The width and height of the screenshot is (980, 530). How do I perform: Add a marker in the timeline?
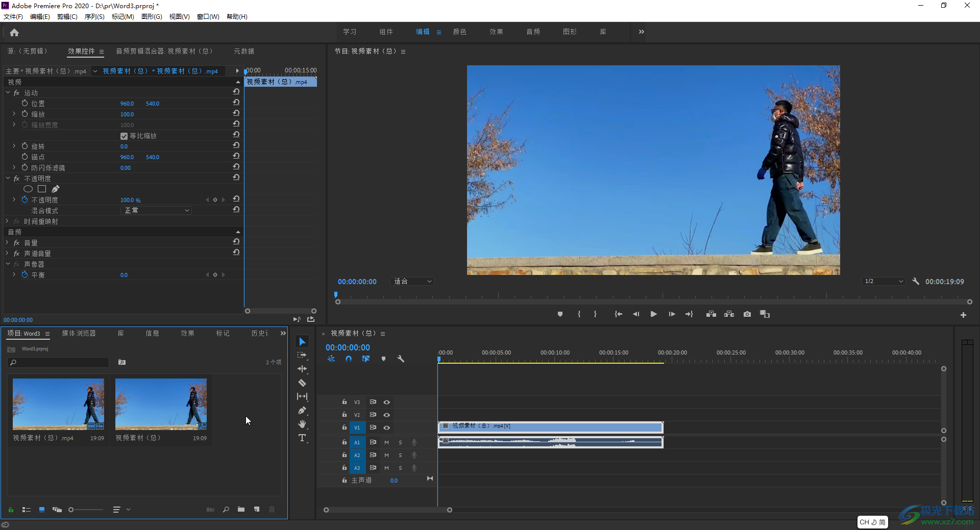tap(383, 359)
